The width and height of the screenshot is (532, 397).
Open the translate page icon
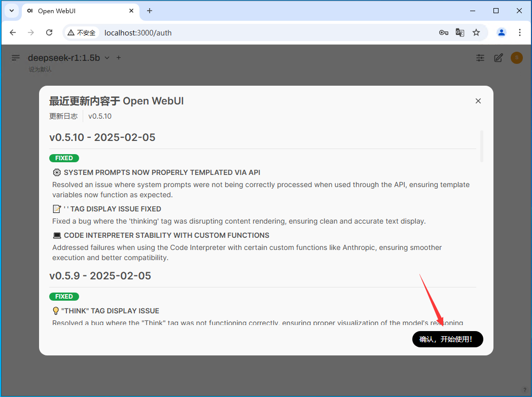pyautogui.click(x=460, y=32)
